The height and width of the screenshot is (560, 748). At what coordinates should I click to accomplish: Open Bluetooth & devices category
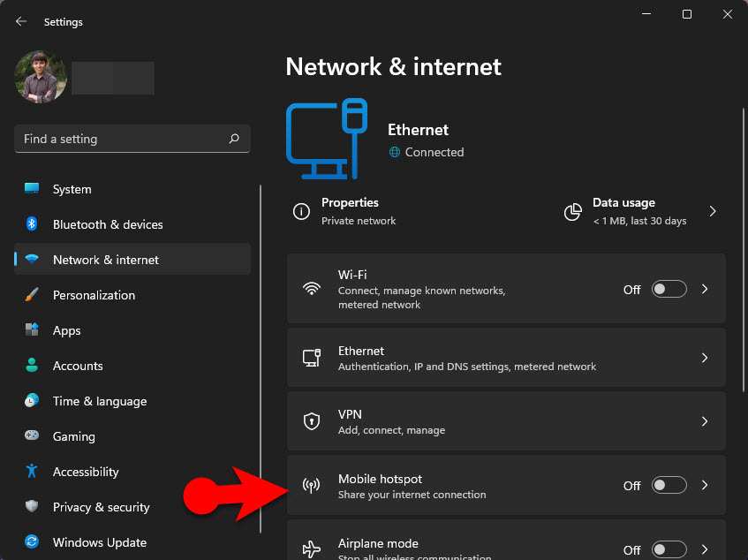tap(132, 224)
